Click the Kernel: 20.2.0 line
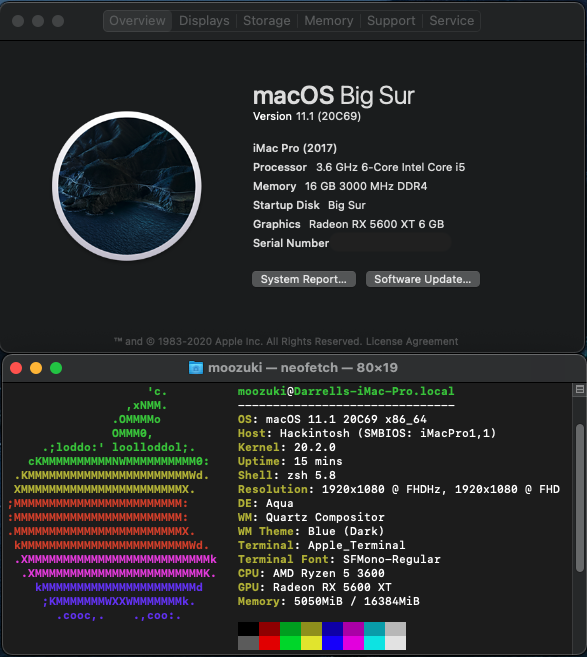 coord(287,447)
